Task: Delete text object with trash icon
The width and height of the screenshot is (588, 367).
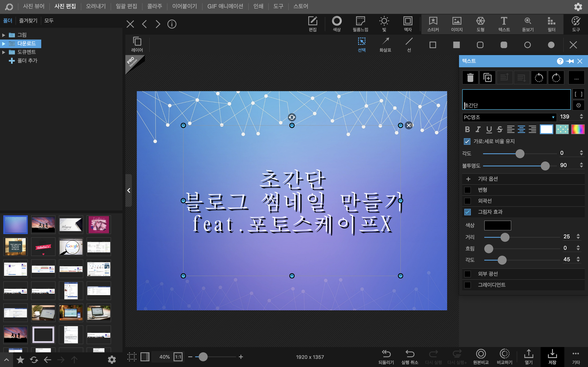Action: pos(470,78)
